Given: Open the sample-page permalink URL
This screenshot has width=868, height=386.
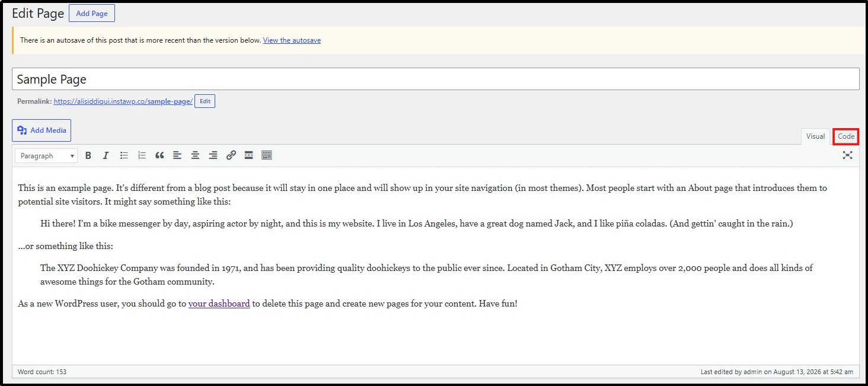Looking at the screenshot, I should click(x=123, y=101).
